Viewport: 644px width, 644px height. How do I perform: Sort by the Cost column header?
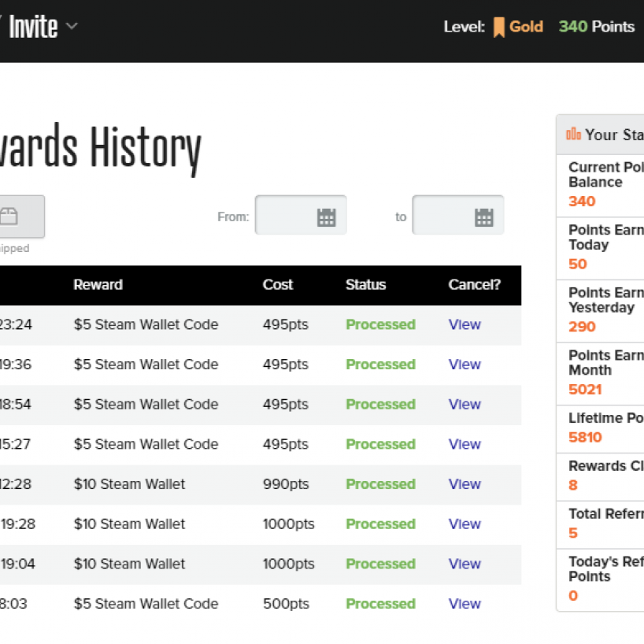click(x=278, y=285)
